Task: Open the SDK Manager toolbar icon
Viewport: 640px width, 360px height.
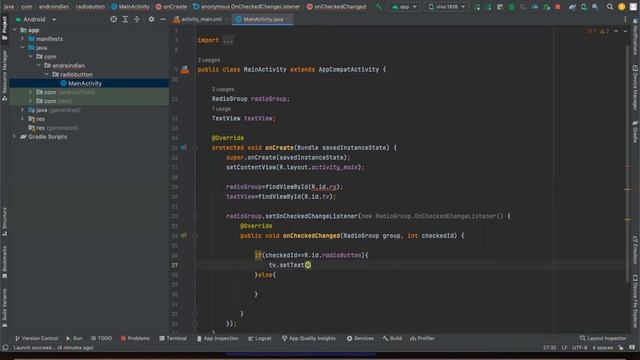Action: click(x=596, y=7)
